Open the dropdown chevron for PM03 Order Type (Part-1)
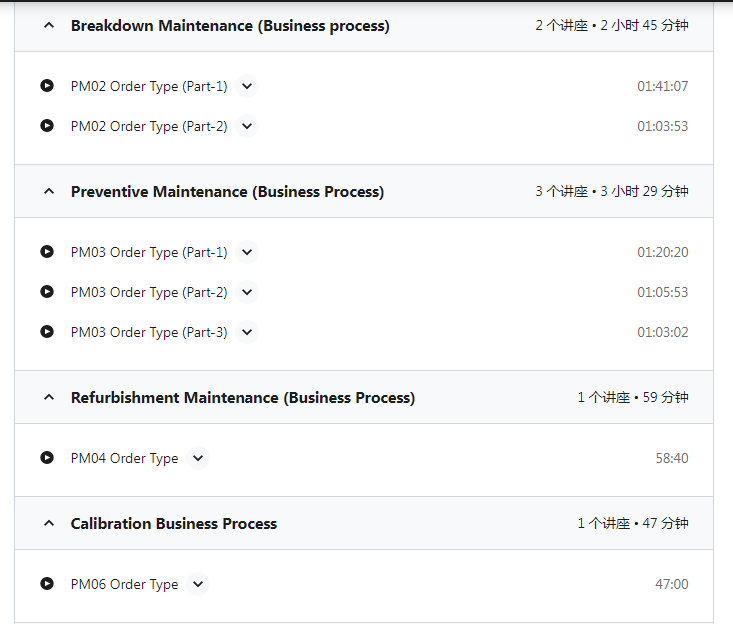The width and height of the screenshot is (733, 624). click(x=247, y=252)
